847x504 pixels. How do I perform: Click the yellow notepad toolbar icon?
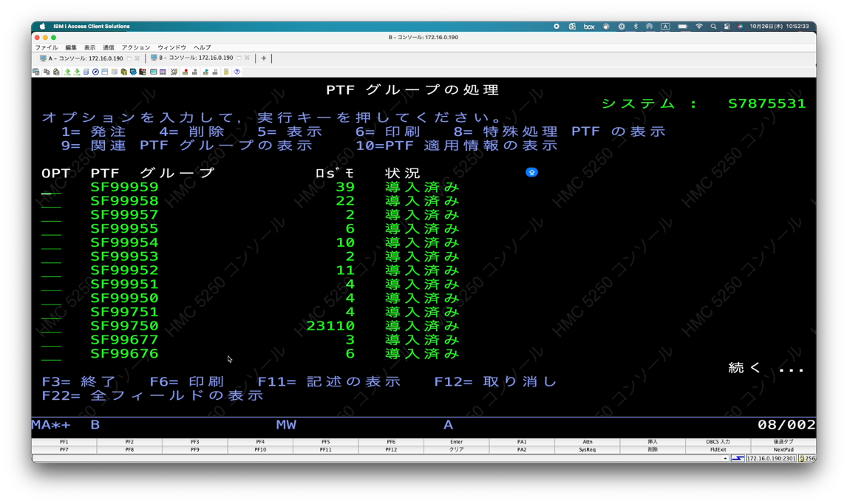point(226,72)
